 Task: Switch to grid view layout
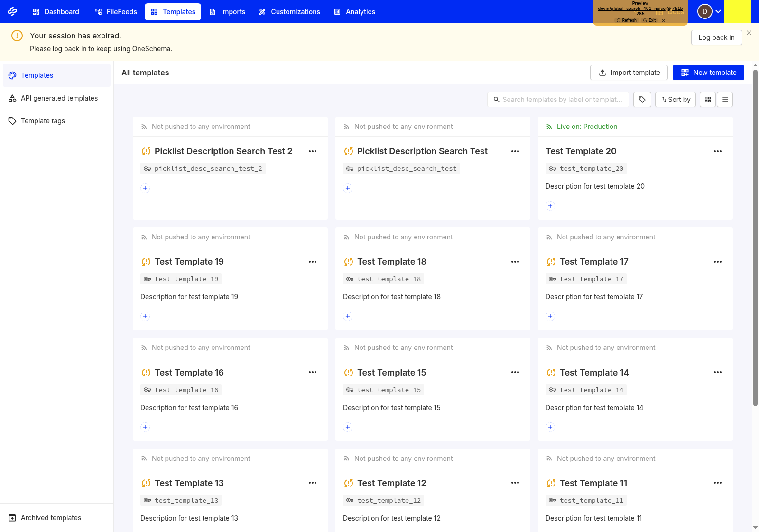[x=708, y=100]
